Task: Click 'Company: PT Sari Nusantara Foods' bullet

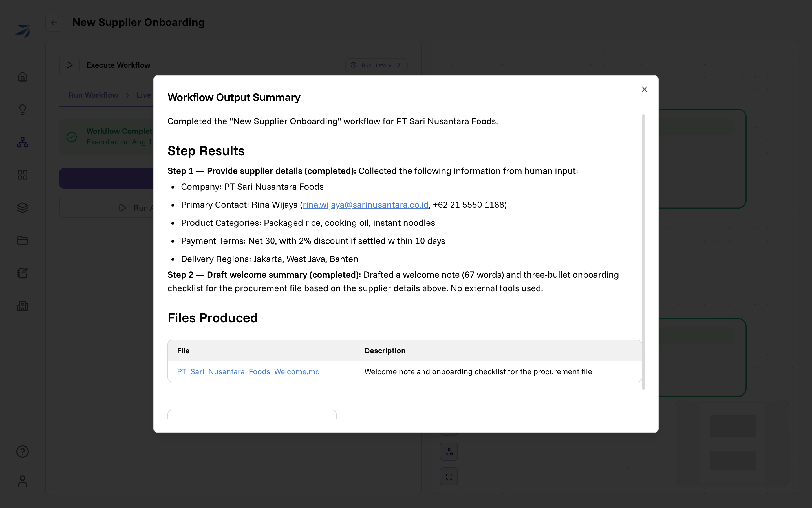Action: tap(252, 187)
